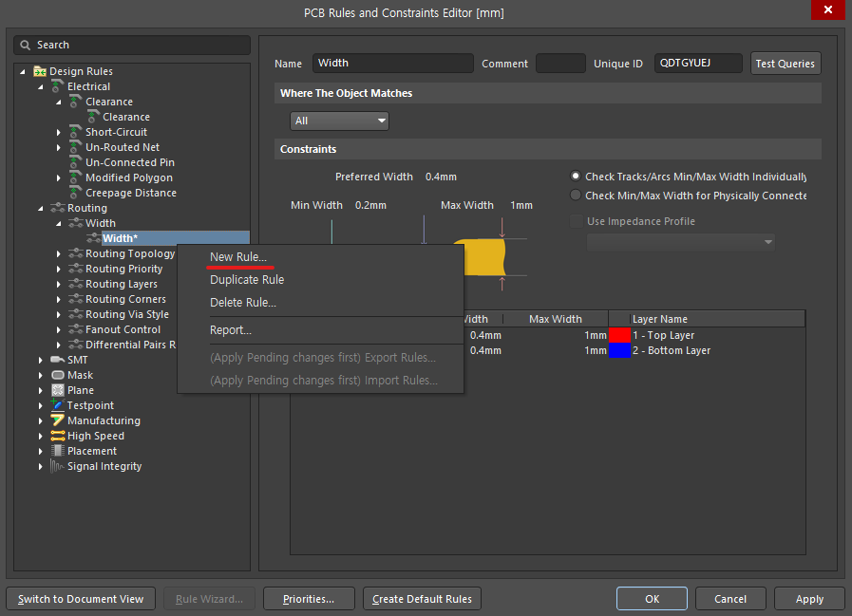Select the inner Clearance rule item
This screenshot has width=852, height=616.
pyautogui.click(x=126, y=117)
